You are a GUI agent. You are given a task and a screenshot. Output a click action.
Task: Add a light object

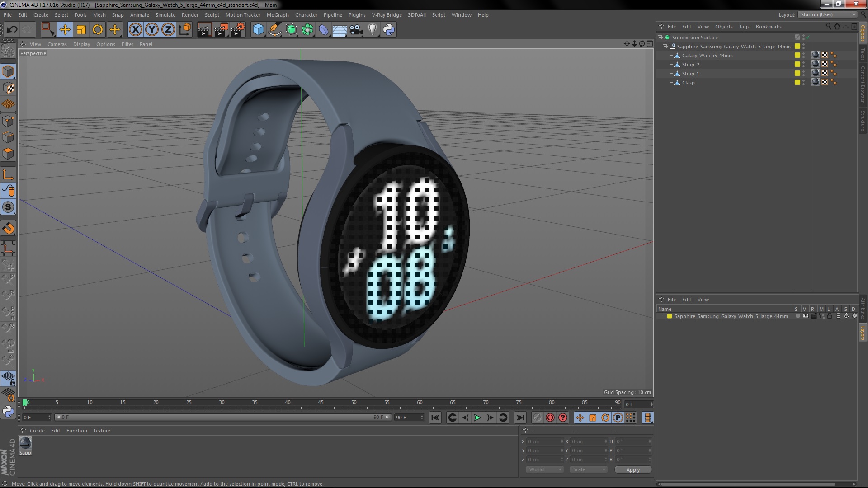click(x=373, y=30)
